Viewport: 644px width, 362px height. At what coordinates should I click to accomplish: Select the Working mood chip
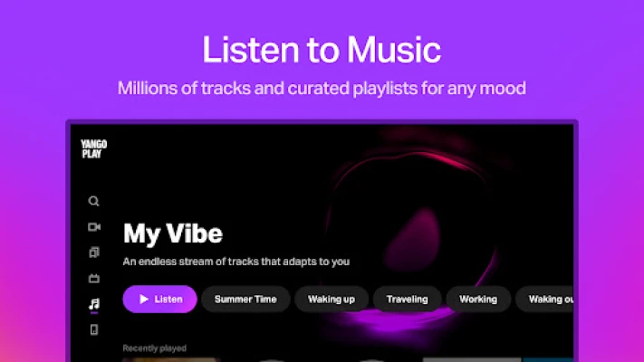478,300
